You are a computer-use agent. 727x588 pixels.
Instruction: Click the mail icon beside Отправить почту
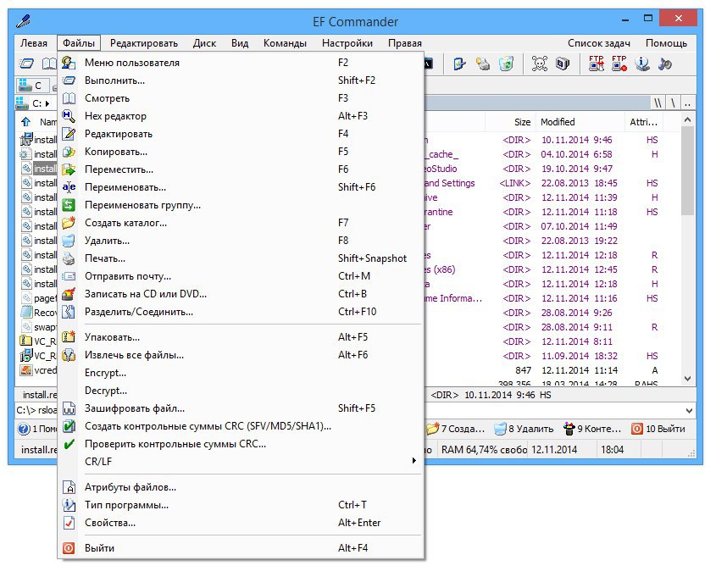(x=69, y=276)
